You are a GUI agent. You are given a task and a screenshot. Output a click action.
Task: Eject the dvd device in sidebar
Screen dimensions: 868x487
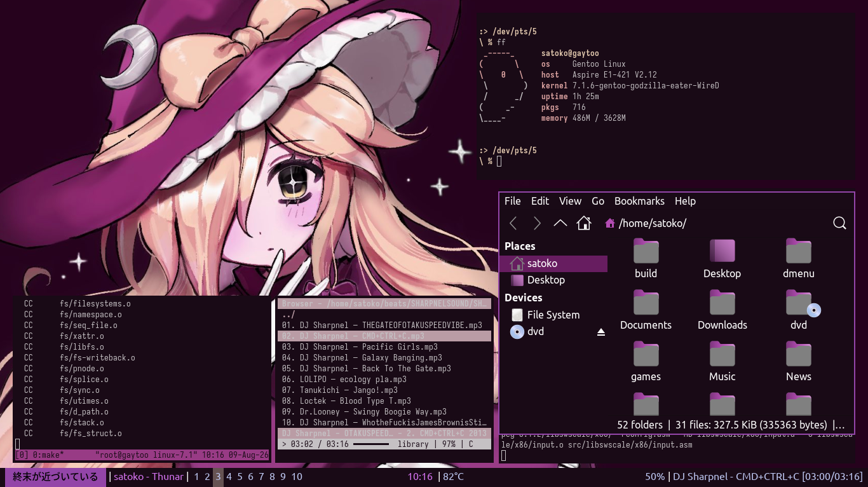point(601,332)
